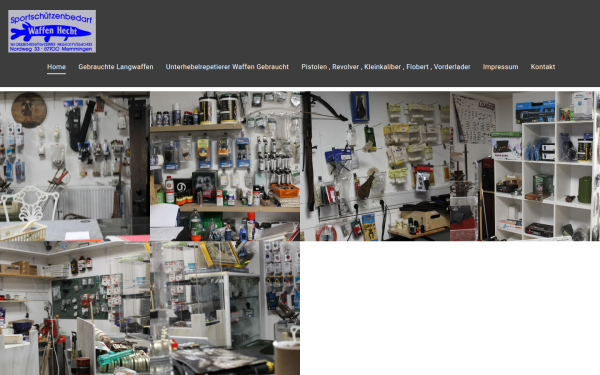Open Unterhebelrepetierer Waffen Gebraucht page
Screen dimensions: 600x375
(x=227, y=67)
